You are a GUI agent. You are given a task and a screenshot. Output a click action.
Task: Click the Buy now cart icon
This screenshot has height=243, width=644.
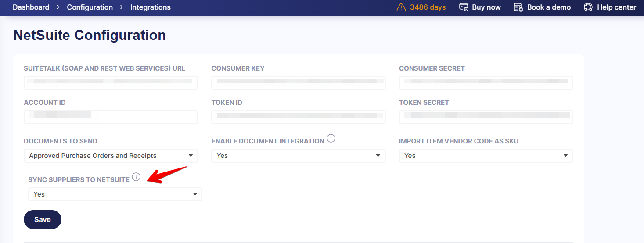[464, 7]
